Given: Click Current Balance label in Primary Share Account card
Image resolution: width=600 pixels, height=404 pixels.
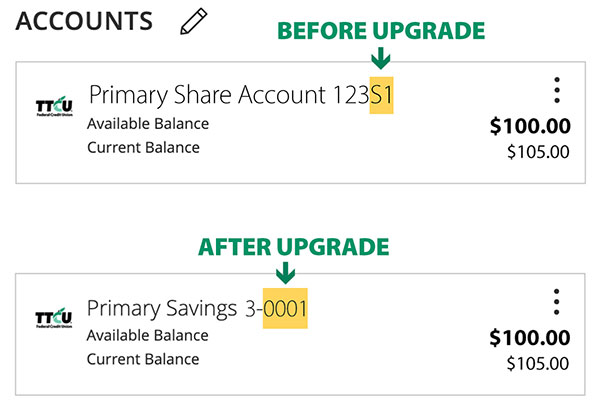Looking at the screenshot, I should click(143, 148).
